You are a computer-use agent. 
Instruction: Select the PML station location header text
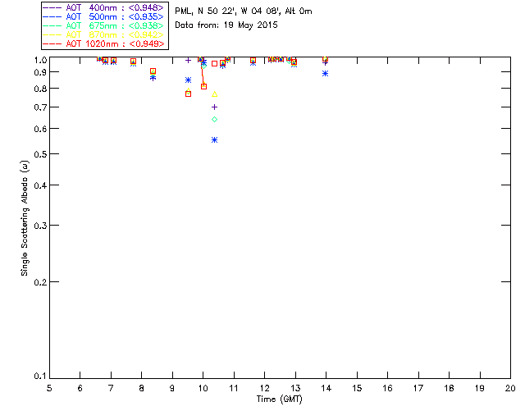pos(244,11)
